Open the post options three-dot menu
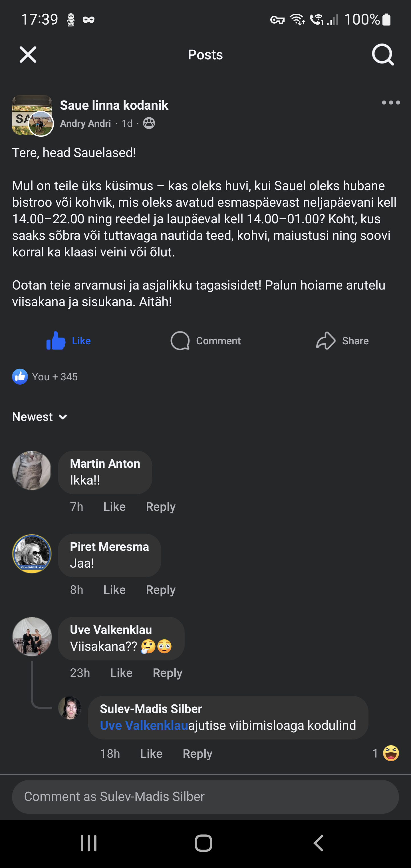The image size is (411, 868). tap(391, 103)
